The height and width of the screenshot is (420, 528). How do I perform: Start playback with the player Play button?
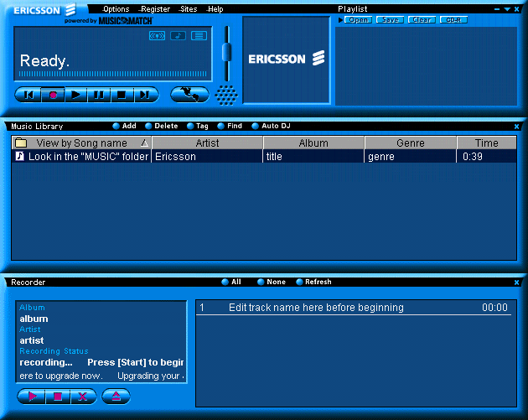pyautogui.click(x=75, y=95)
